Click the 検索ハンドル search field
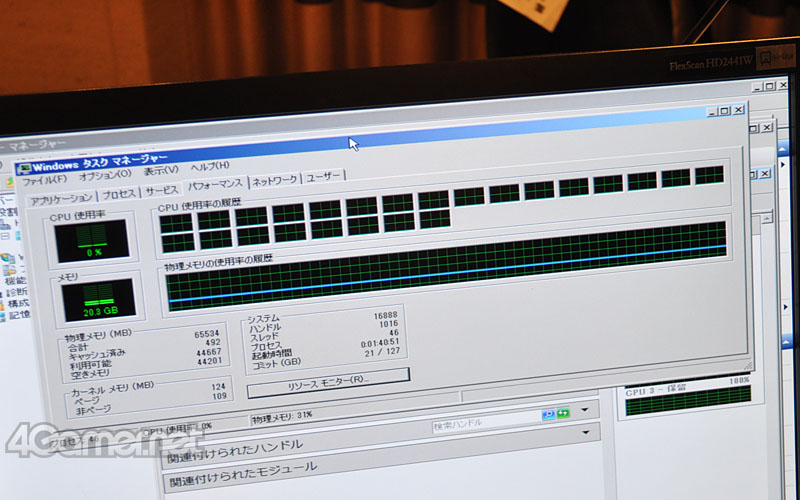The width and height of the screenshot is (800, 500). [x=486, y=420]
